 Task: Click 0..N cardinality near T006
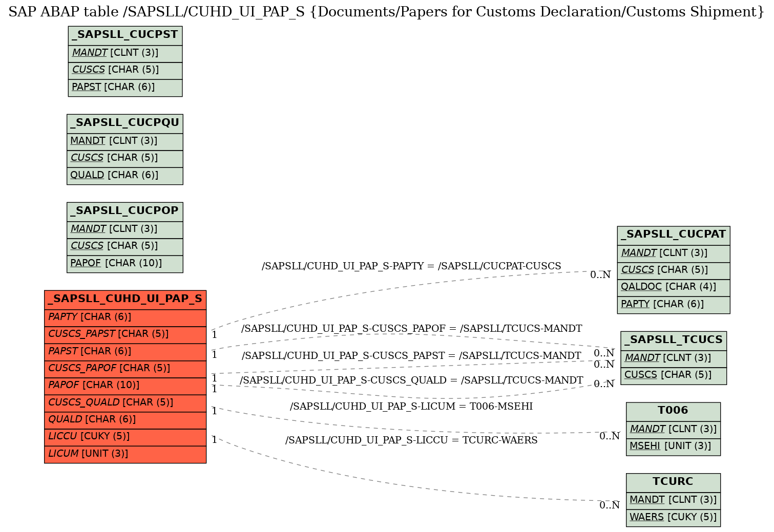[x=610, y=437]
